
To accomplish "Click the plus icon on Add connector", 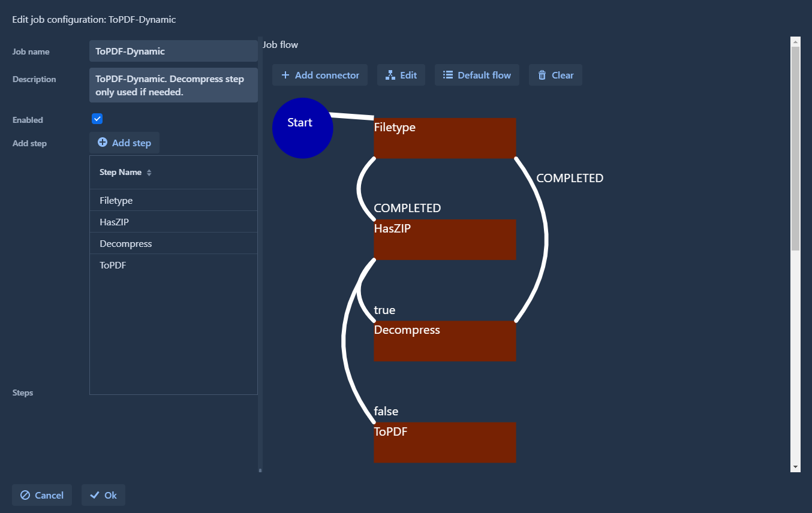I will point(285,75).
